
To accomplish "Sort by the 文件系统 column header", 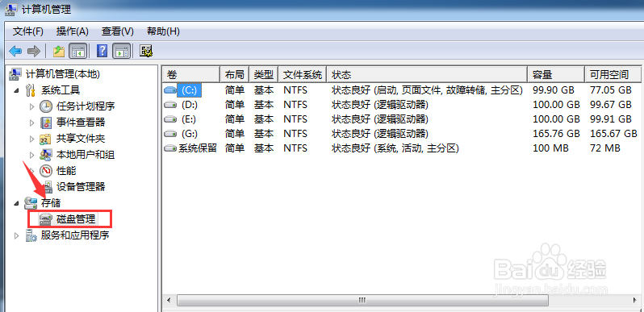I will click(x=303, y=75).
